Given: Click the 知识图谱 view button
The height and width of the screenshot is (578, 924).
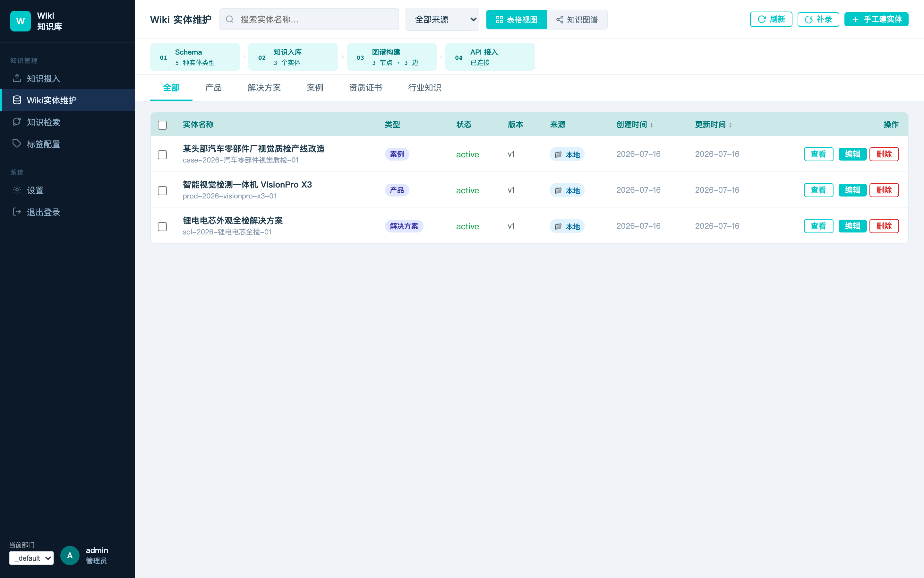Looking at the screenshot, I should point(577,20).
